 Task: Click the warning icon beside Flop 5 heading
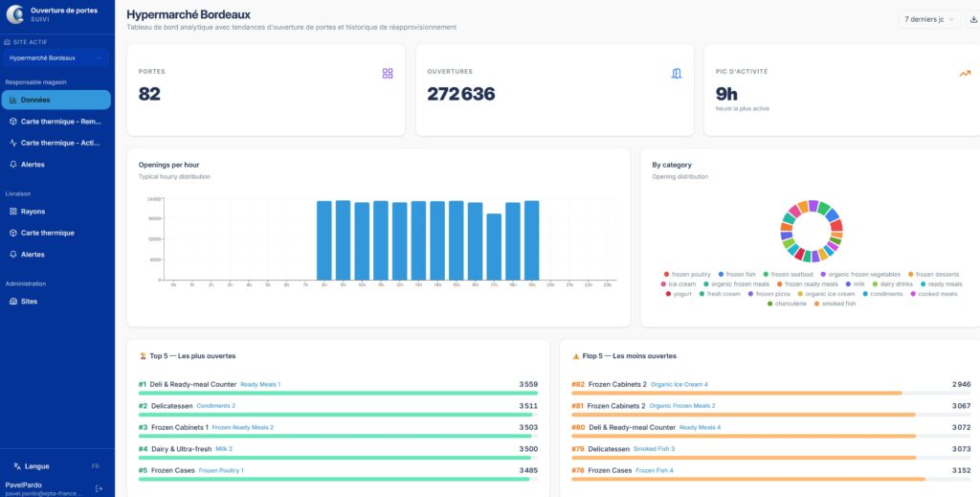pyautogui.click(x=575, y=355)
